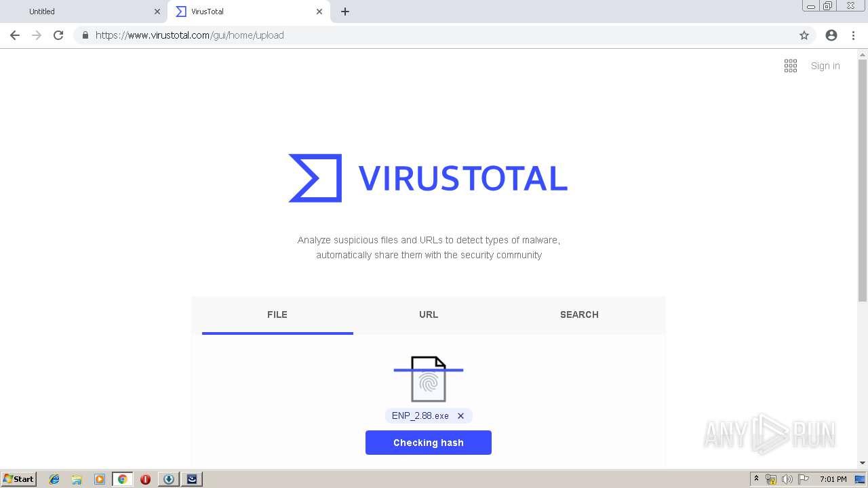Screen dimensions: 868x488
Task: Bookmark this page with the star icon
Action: [x=804, y=35]
